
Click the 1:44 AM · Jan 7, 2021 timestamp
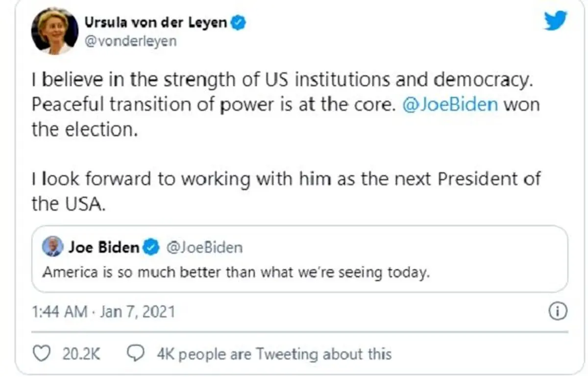[103, 311]
